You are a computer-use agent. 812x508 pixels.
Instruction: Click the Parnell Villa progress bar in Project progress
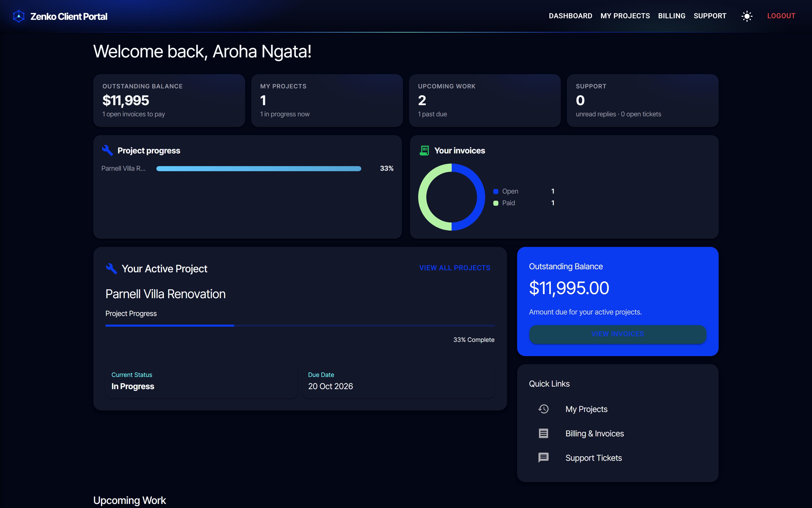259,168
